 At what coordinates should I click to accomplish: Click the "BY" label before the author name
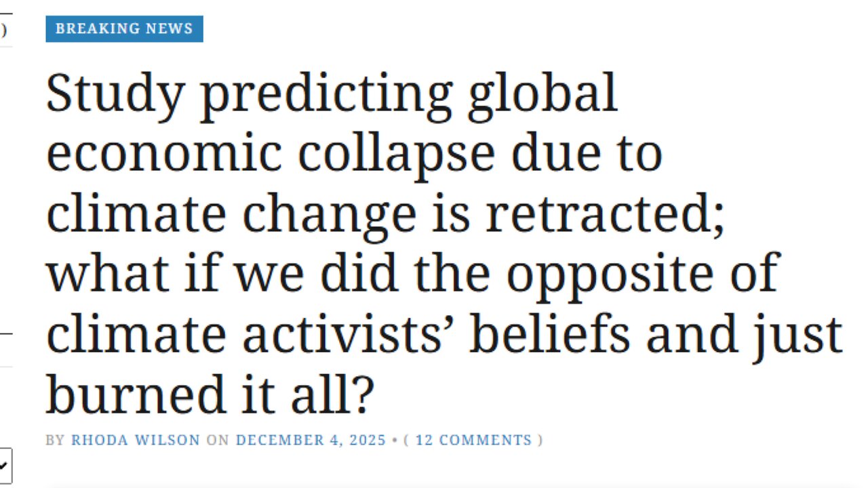pyautogui.click(x=55, y=440)
